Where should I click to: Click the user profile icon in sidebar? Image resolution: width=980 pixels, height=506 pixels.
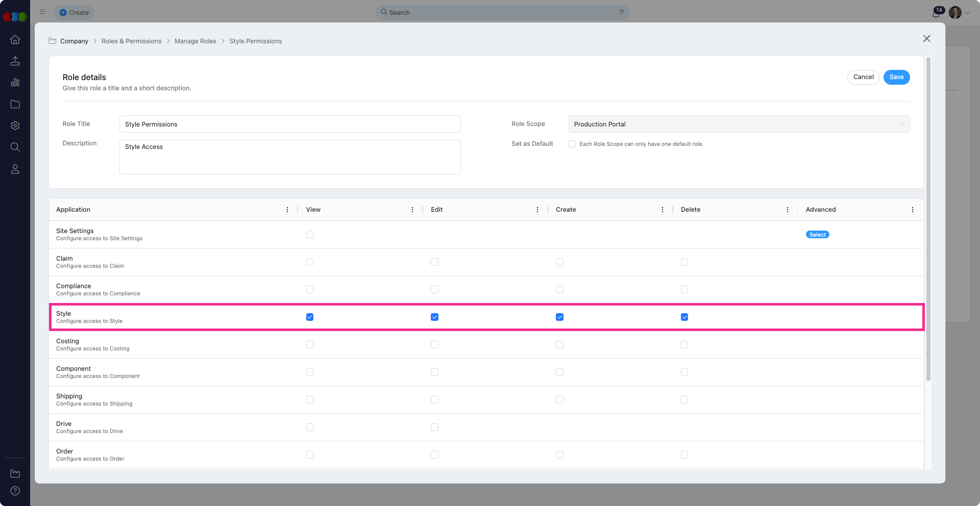15,169
